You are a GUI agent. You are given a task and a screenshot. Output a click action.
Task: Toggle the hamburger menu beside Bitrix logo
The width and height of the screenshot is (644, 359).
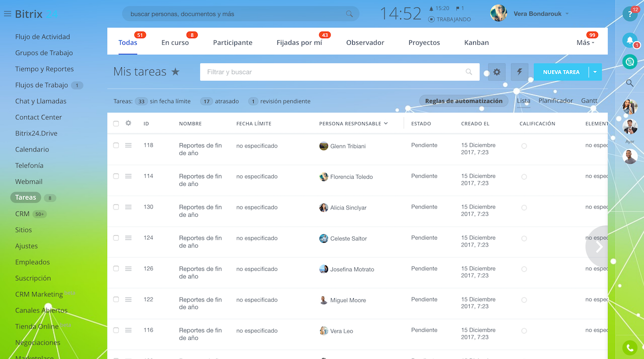[x=7, y=14]
